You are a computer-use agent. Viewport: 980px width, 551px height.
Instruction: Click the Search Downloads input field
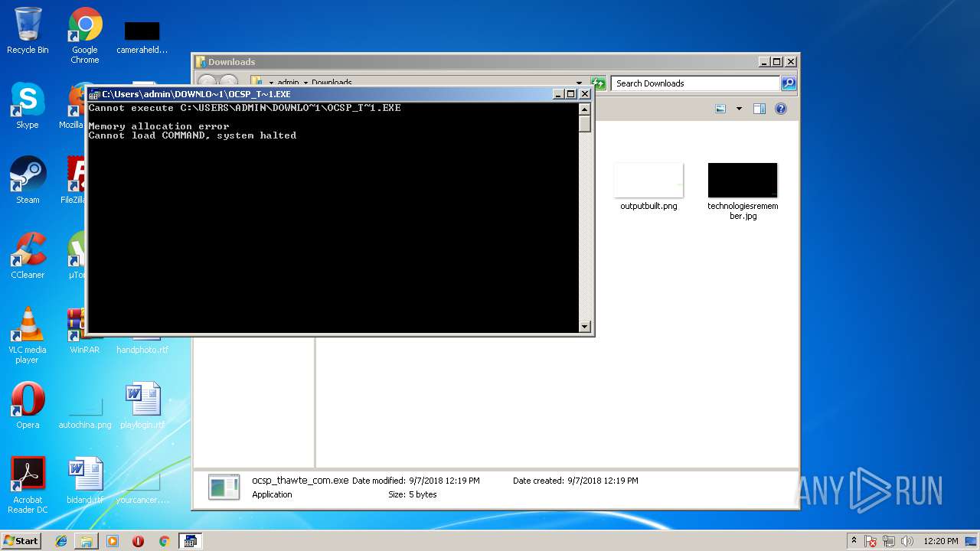(695, 83)
